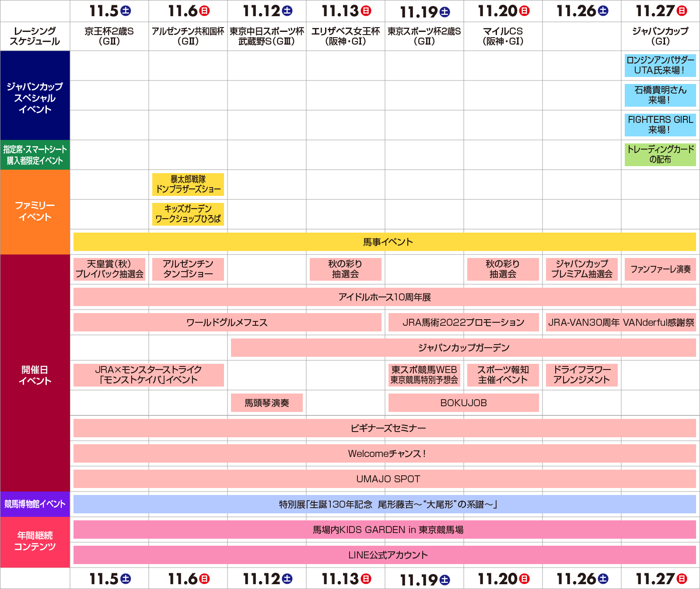
Task: Click the Saturday 土 icon beside bottom 11.26
Action: [x=603, y=579]
